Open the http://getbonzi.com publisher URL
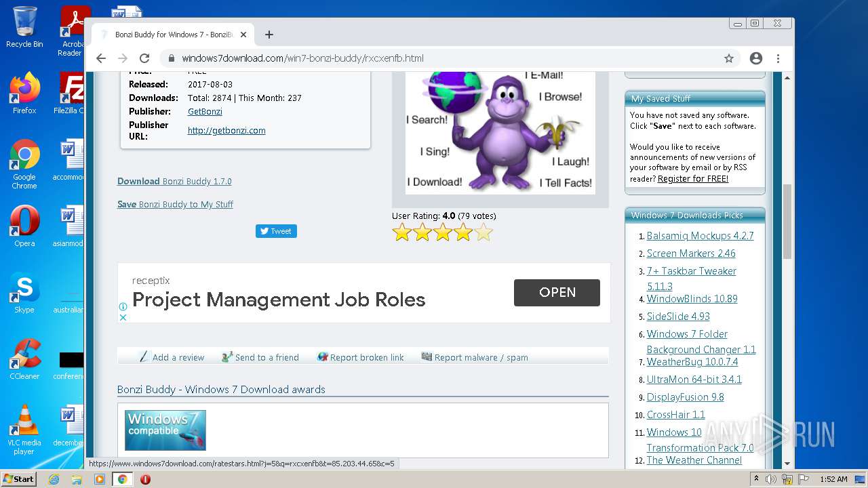This screenshot has height=488, width=868. [x=226, y=130]
